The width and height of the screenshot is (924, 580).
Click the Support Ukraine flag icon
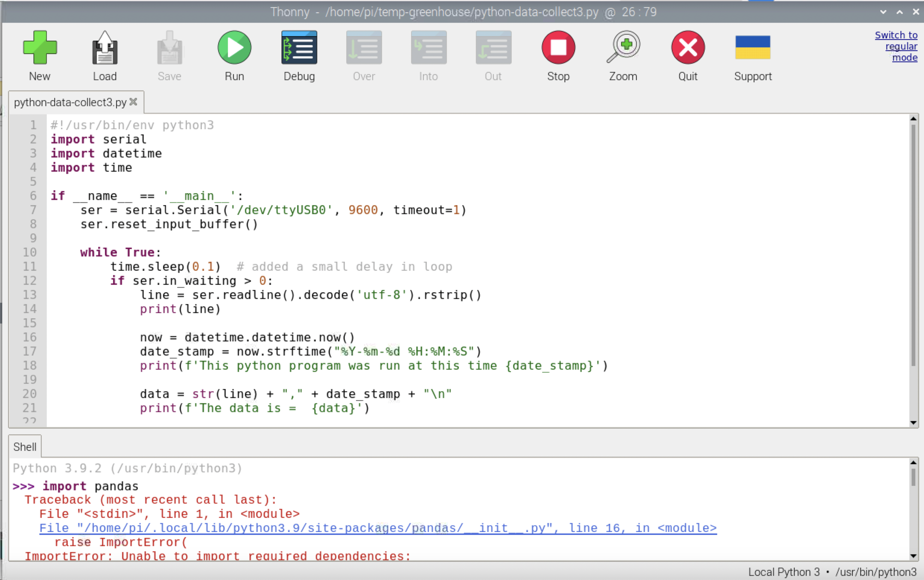(x=753, y=48)
